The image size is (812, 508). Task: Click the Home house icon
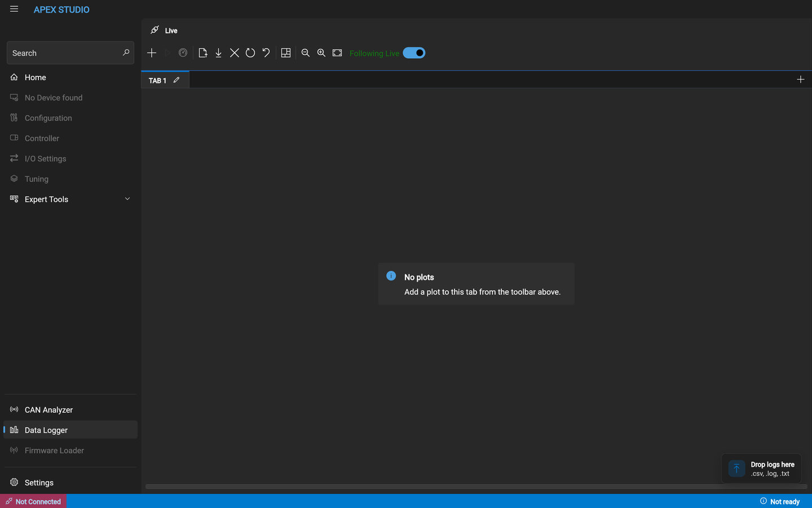(x=14, y=77)
